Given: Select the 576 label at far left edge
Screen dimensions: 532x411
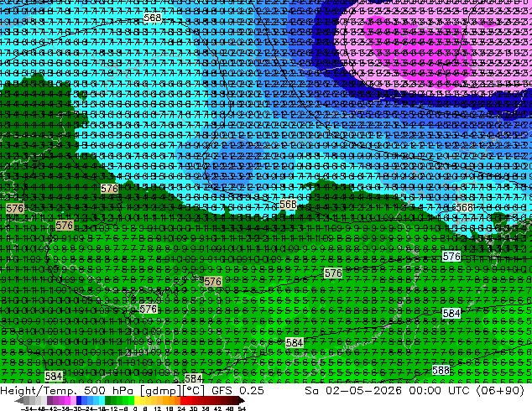Looking at the screenshot, I should click(15, 208).
